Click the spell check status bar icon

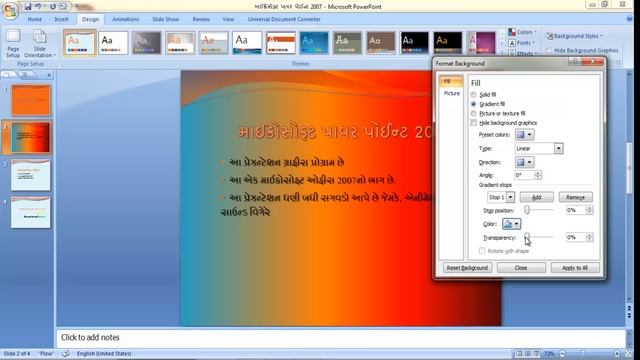point(66,353)
